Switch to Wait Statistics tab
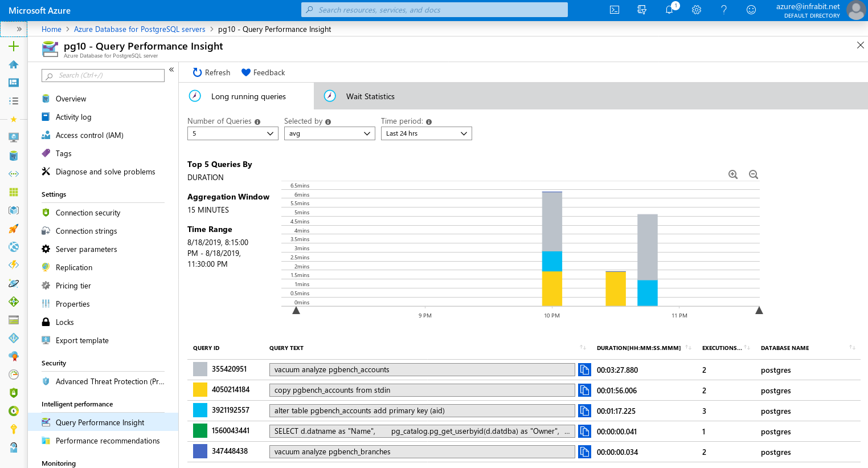 click(370, 96)
